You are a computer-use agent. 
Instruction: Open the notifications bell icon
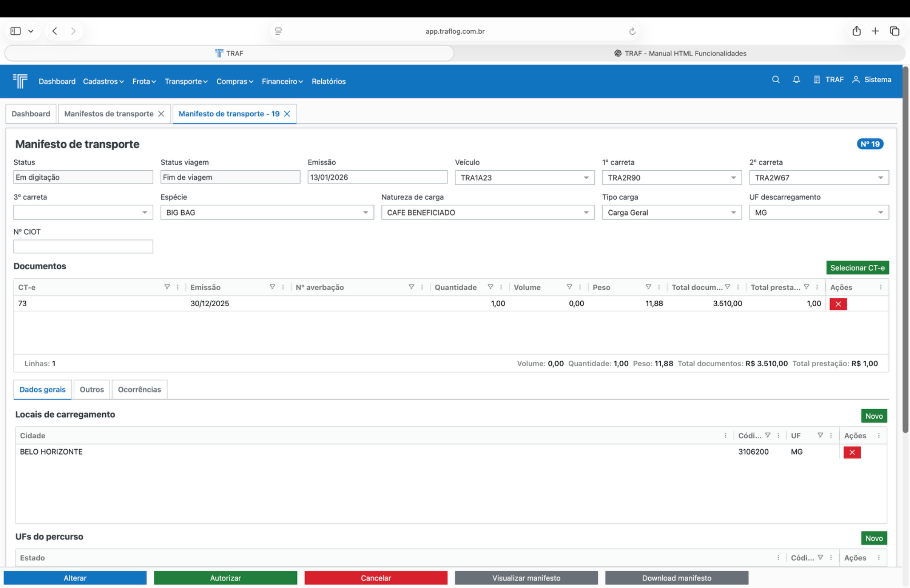click(x=796, y=80)
